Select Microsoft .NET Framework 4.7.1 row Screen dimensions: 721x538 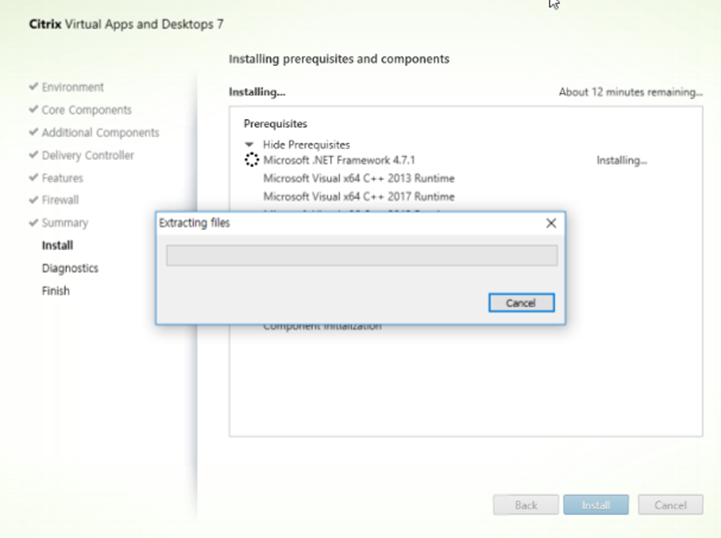339,160
